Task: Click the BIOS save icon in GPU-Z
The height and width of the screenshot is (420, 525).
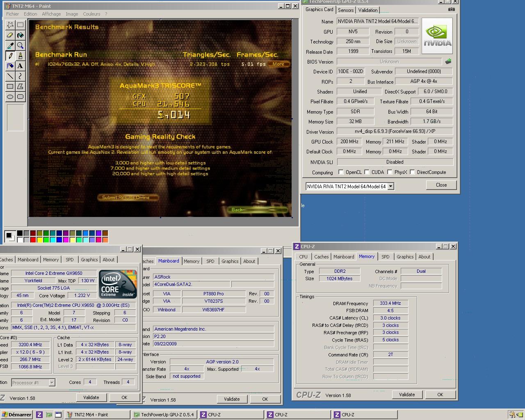Action: 448,61
